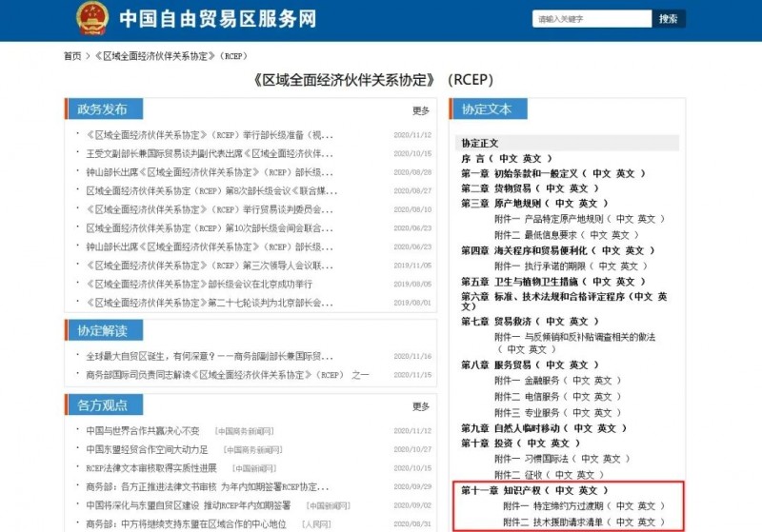Click the national emblem logo in header
762x532 pixels.
[92, 18]
